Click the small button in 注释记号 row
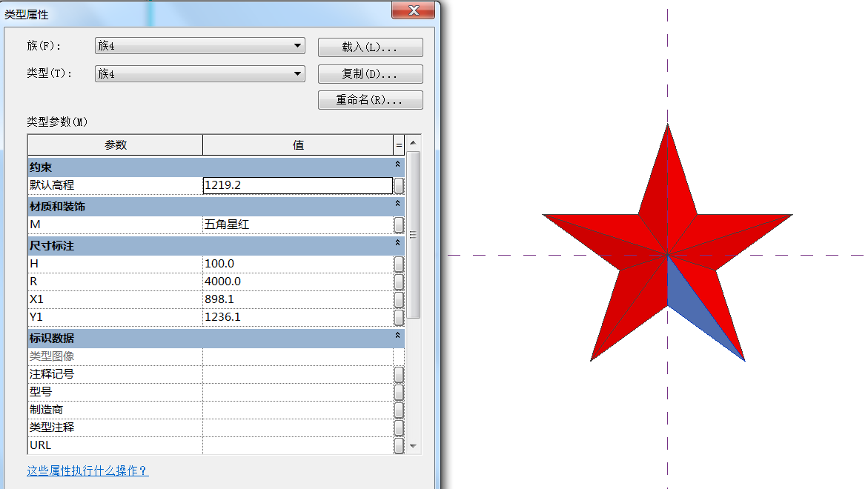 (399, 374)
